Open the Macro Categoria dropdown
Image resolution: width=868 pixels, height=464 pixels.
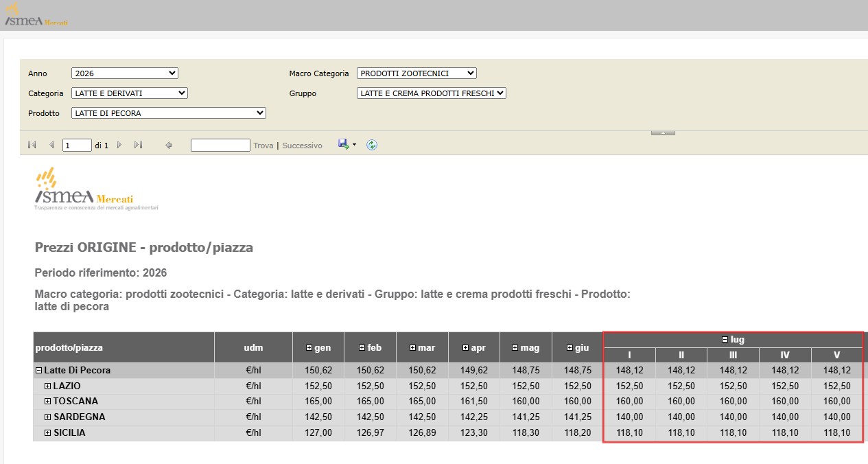click(x=417, y=73)
